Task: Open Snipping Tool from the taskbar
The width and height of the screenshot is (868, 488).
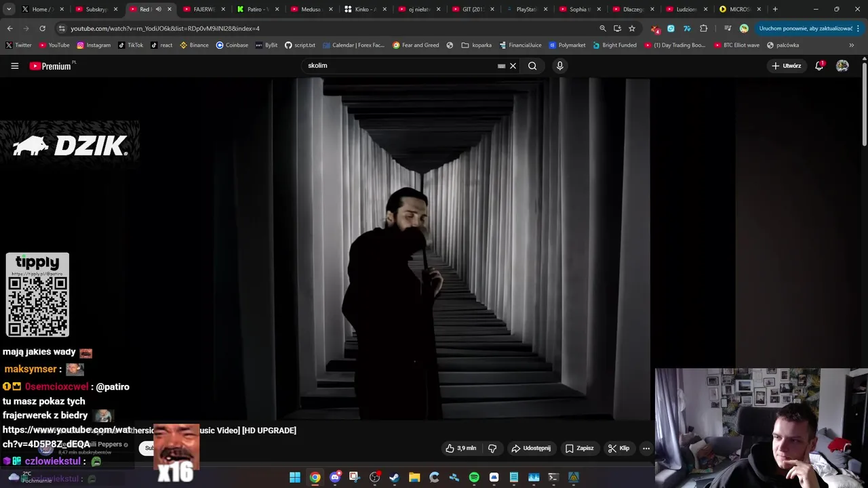Action: 355,478
